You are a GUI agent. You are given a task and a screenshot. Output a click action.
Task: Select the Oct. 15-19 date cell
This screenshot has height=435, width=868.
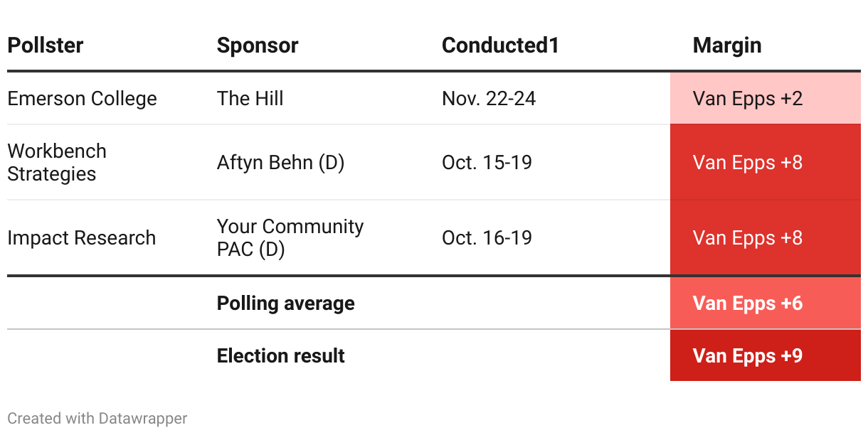pyautogui.click(x=487, y=163)
